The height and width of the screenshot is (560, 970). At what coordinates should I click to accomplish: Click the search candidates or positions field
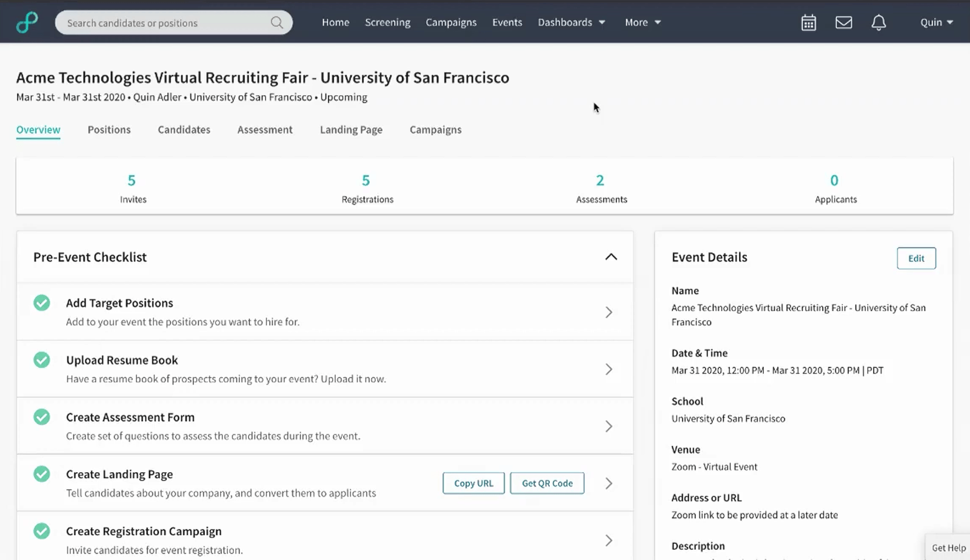(164, 22)
